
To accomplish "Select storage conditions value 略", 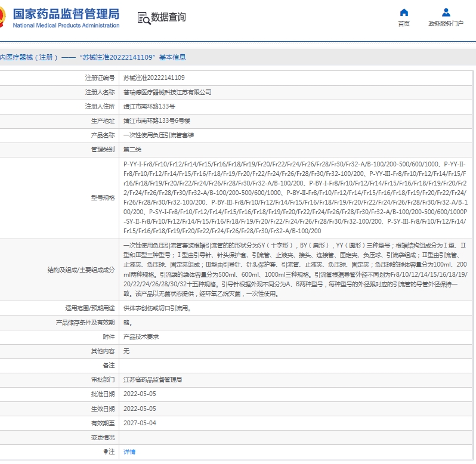I will [x=128, y=323].
